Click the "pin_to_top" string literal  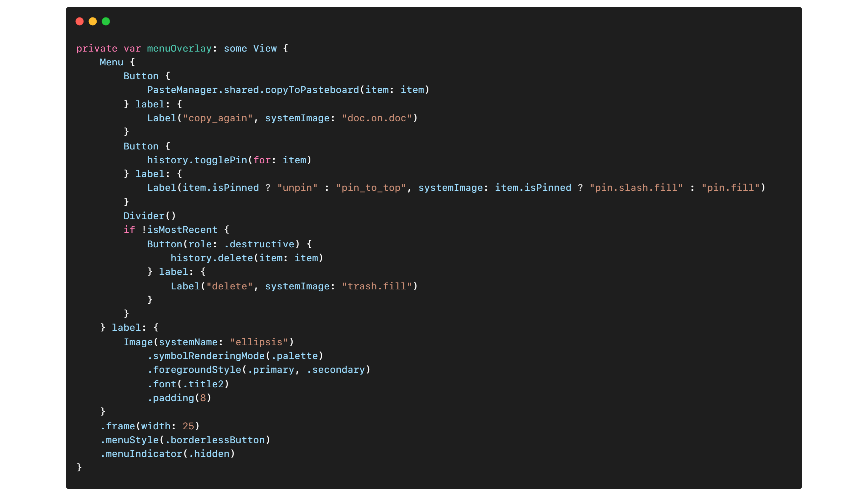point(371,188)
